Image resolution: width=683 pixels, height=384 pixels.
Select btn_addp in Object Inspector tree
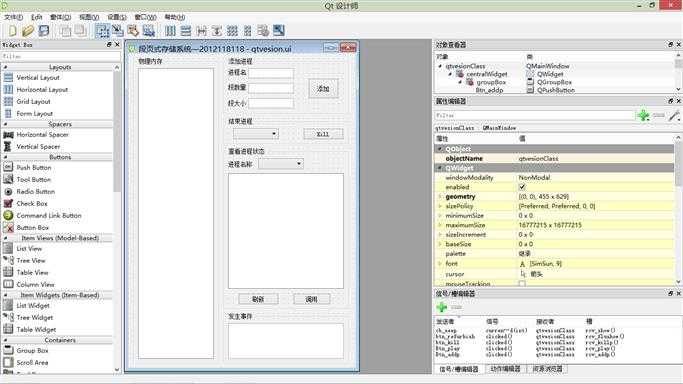pos(490,90)
